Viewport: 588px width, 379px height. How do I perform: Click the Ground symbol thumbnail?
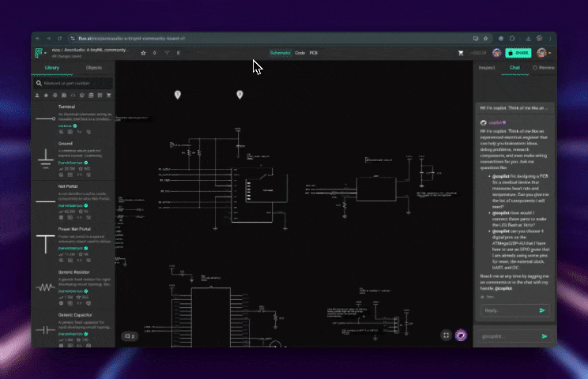click(x=45, y=159)
